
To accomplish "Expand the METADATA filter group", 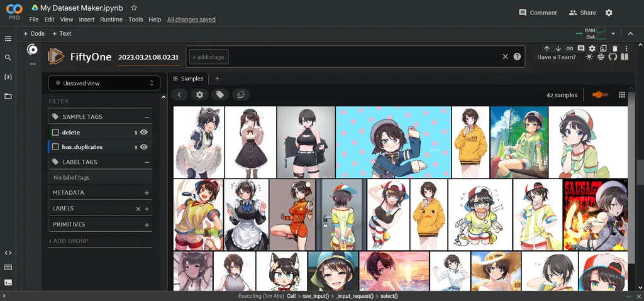I will [147, 193].
